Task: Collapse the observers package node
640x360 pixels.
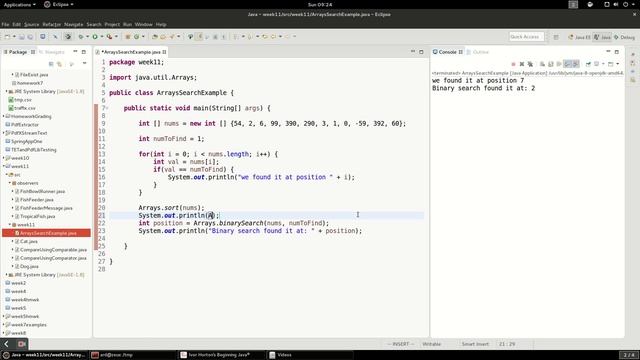Action: tap(10, 183)
